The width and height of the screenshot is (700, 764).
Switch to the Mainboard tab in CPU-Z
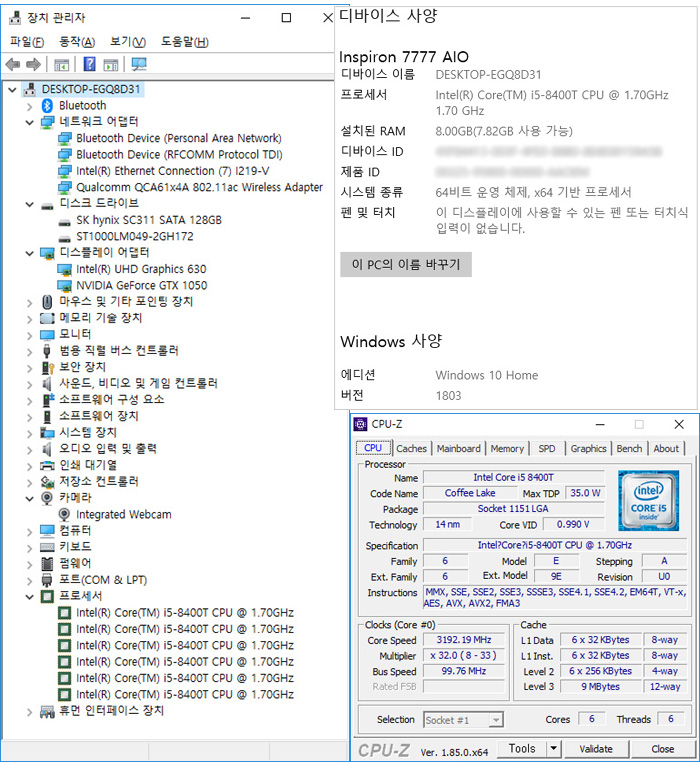[x=458, y=448]
